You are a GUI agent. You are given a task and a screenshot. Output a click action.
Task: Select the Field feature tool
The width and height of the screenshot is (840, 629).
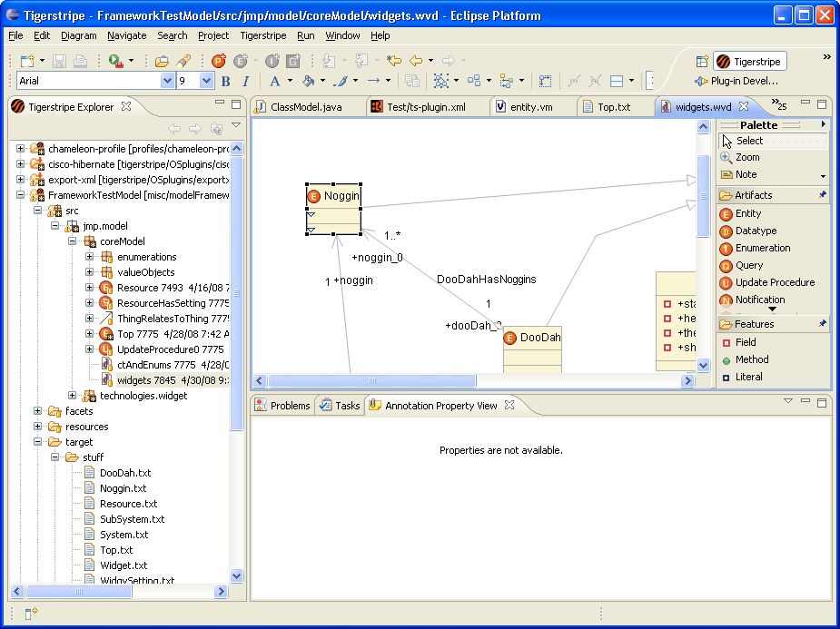(x=745, y=342)
